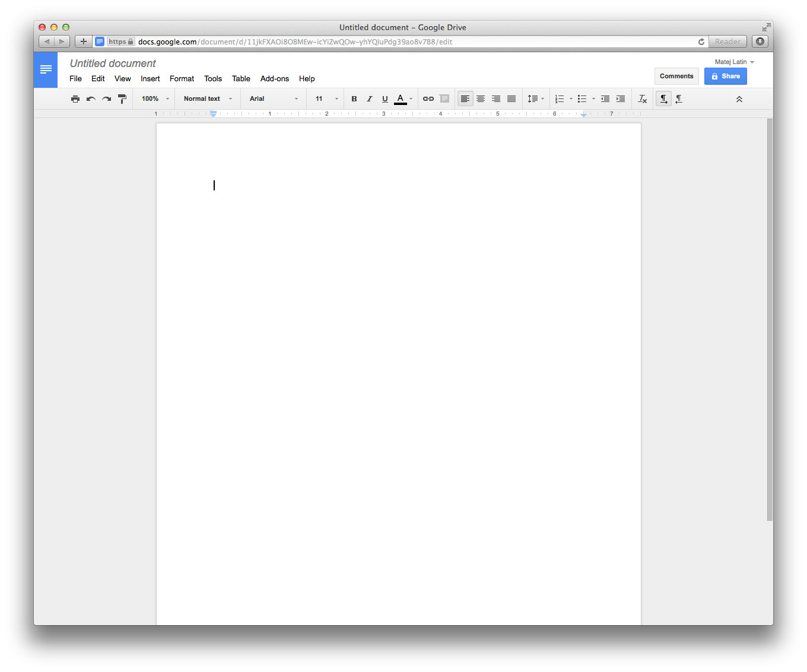Toggle italic formatting
The height and width of the screenshot is (672, 807).
pos(369,99)
